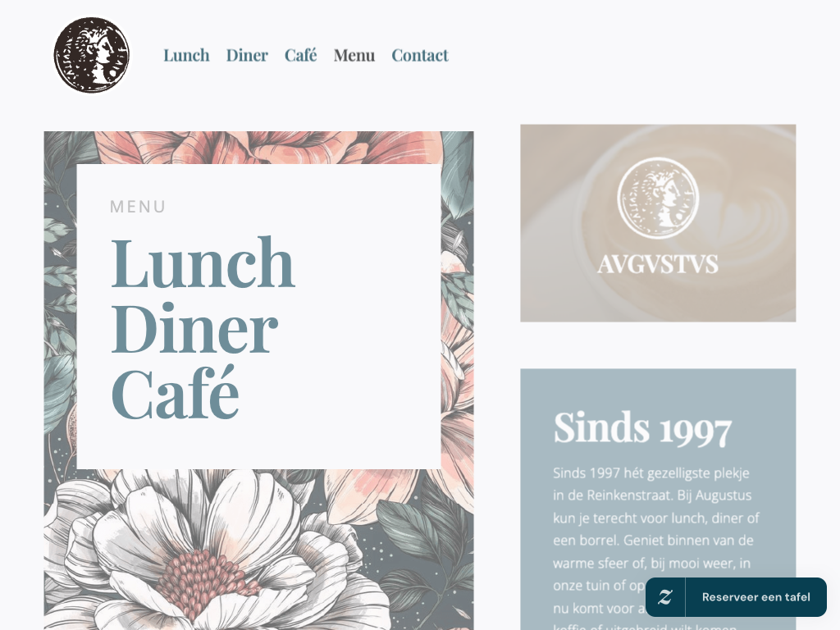
Task: Click the AVGVSTVS wordmark text
Action: click(x=658, y=264)
